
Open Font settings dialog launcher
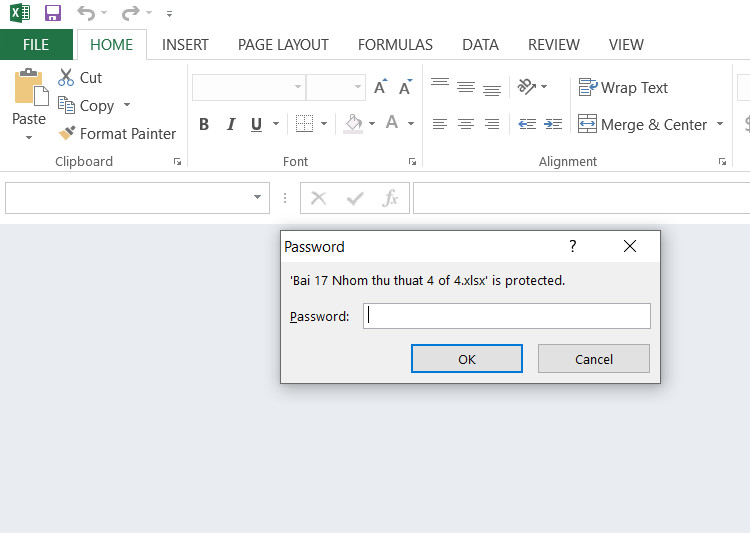coord(412,162)
